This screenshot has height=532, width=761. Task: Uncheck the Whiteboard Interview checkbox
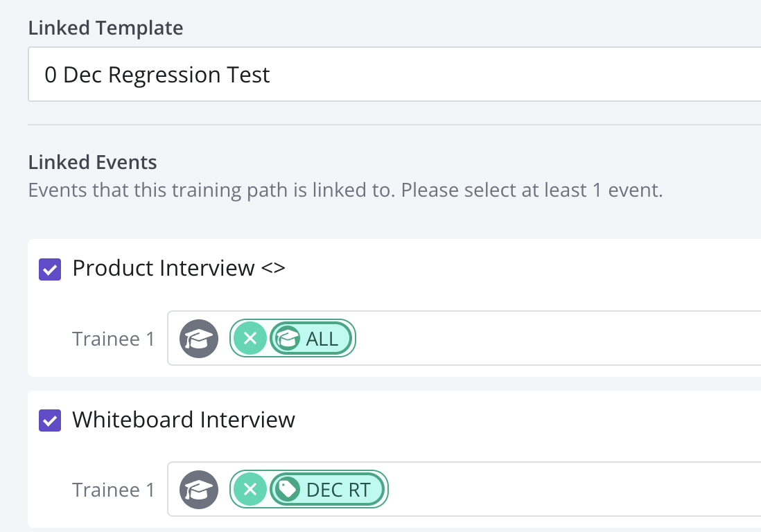click(49, 420)
